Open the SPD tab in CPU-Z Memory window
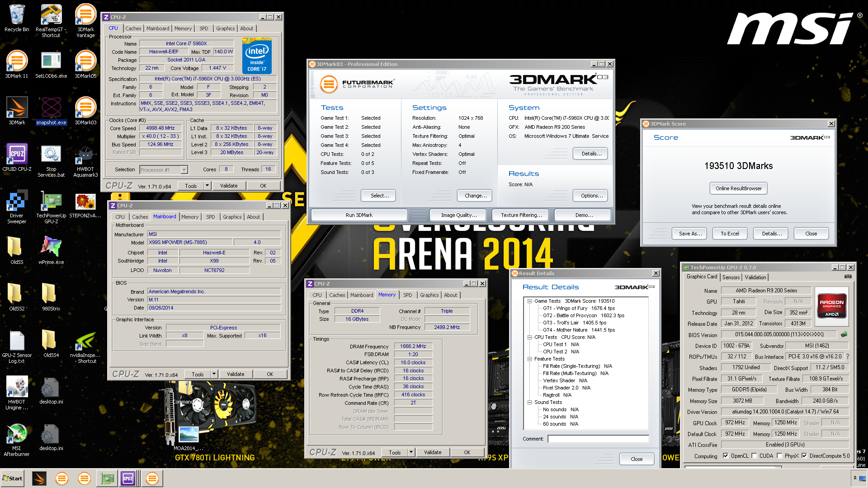The height and width of the screenshot is (488, 868). [408, 295]
